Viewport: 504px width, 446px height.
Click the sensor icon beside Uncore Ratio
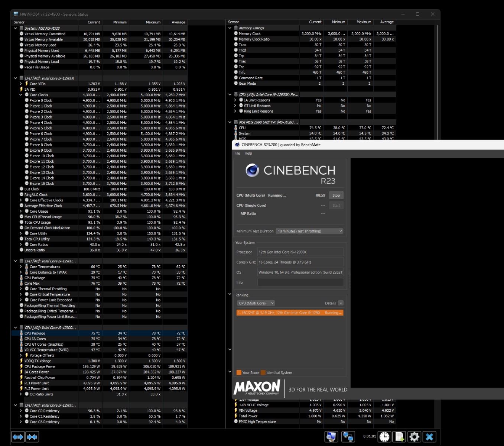[x=22, y=250]
